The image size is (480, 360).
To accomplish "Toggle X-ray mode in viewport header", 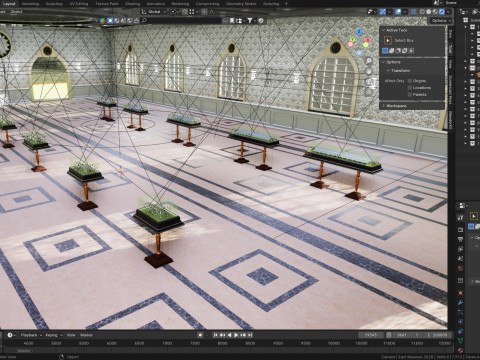I will 413,12.
